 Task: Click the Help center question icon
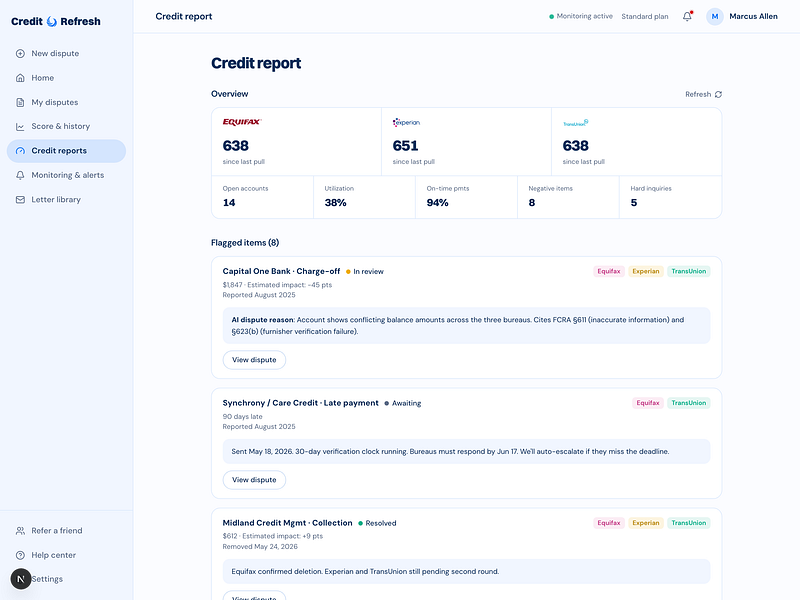click(x=20, y=556)
